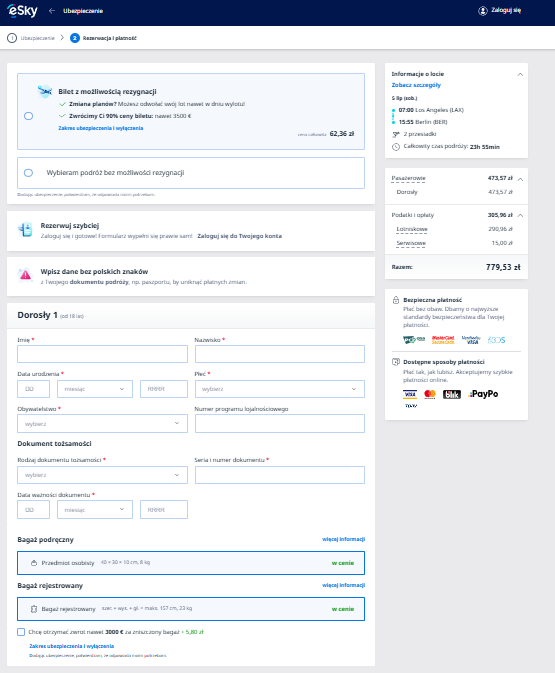Click the PCI DSS certificate logo
This screenshot has height=673, width=555.
point(414,340)
